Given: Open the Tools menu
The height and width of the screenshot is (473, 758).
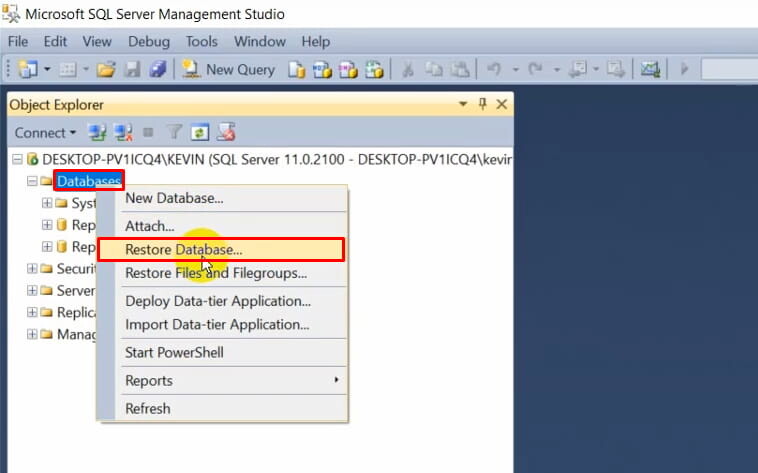Looking at the screenshot, I should click(x=202, y=42).
